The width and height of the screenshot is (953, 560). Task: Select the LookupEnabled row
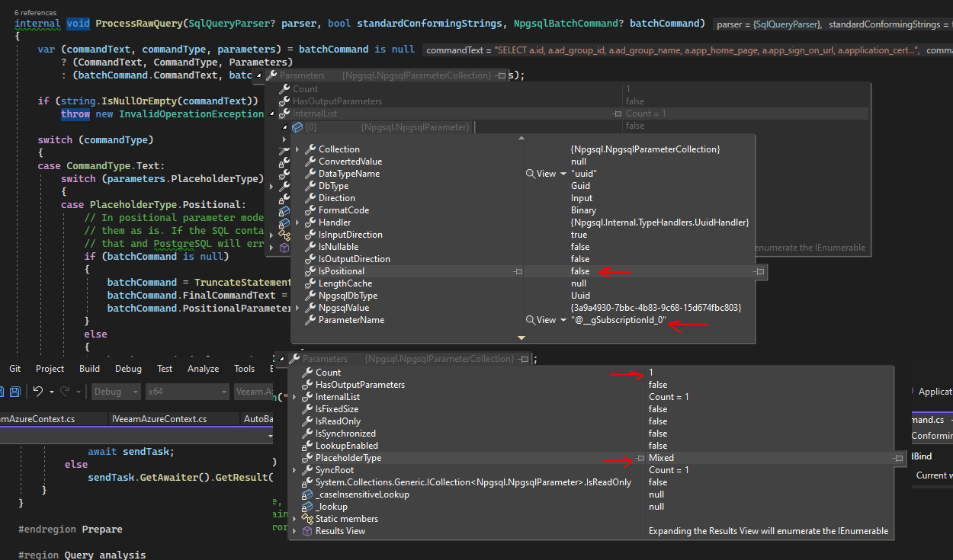pos(590,446)
